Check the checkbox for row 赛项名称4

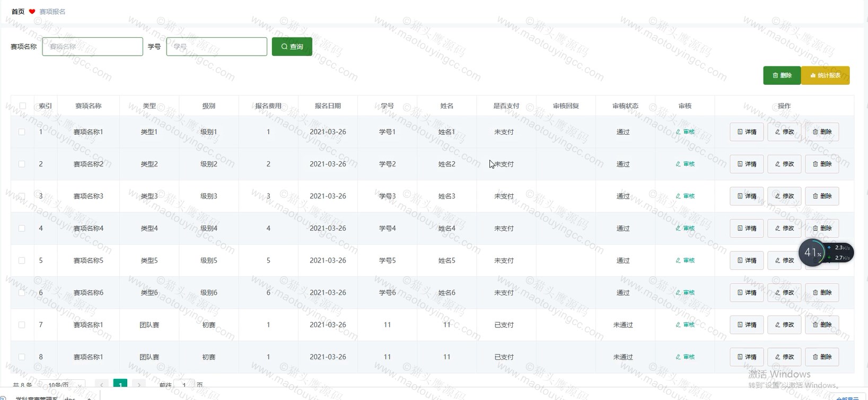(22, 228)
